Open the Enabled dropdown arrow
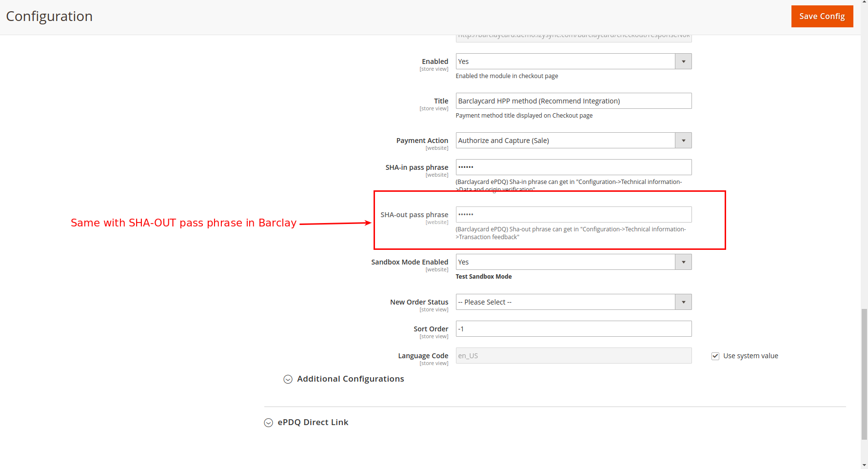Viewport: 868px width, 469px height. (683, 61)
